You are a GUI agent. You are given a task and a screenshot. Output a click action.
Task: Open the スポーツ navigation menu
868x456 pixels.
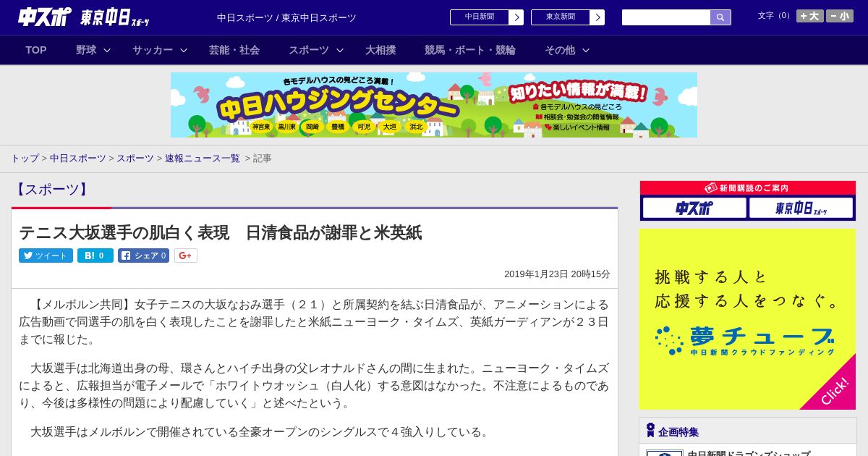pyautogui.click(x=309, y=50)
